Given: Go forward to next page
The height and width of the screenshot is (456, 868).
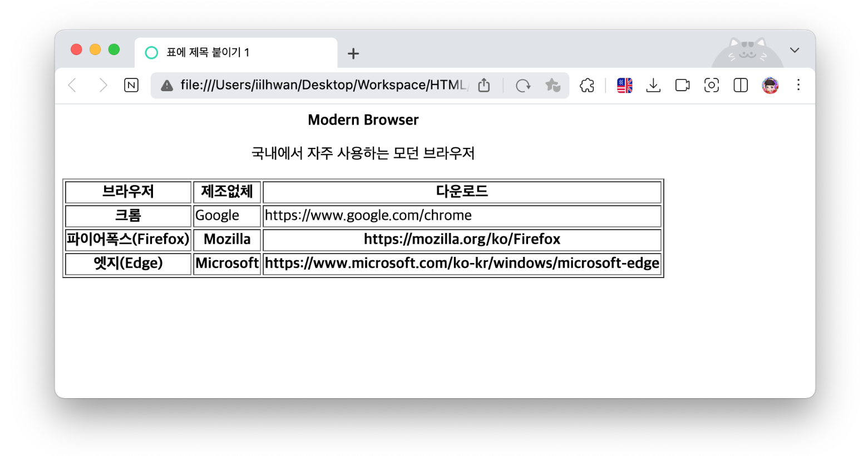Looking at the screenshot, I should [103, 85].
